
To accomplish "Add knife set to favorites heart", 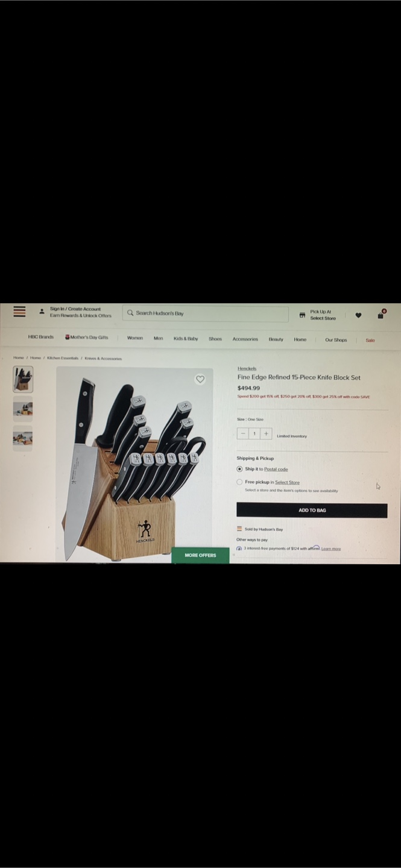I will 200,379.
